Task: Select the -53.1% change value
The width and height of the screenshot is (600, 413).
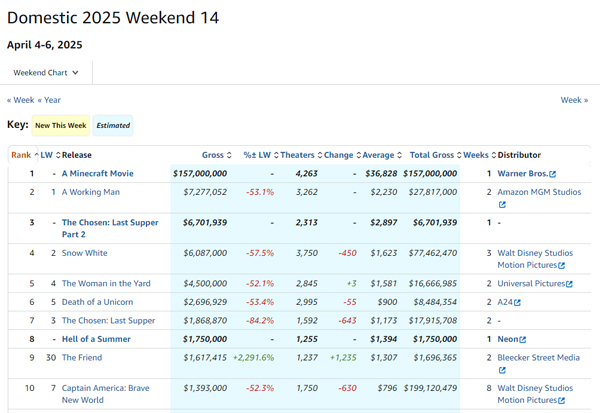Action: (260, 192)
